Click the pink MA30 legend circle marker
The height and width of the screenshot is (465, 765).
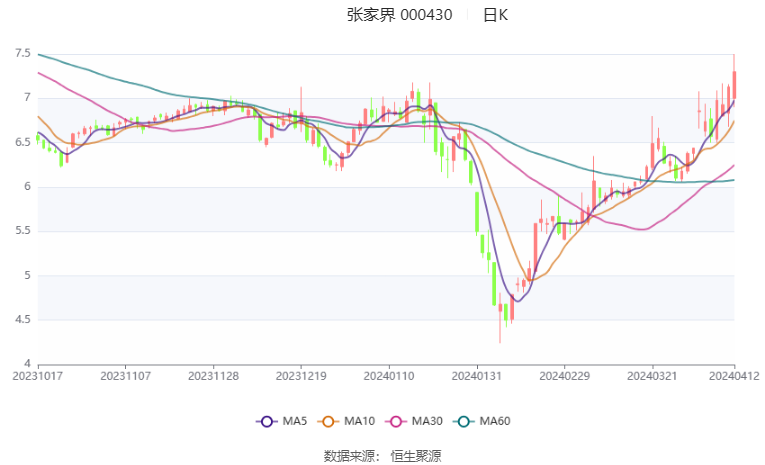click(x=398, y=422)
